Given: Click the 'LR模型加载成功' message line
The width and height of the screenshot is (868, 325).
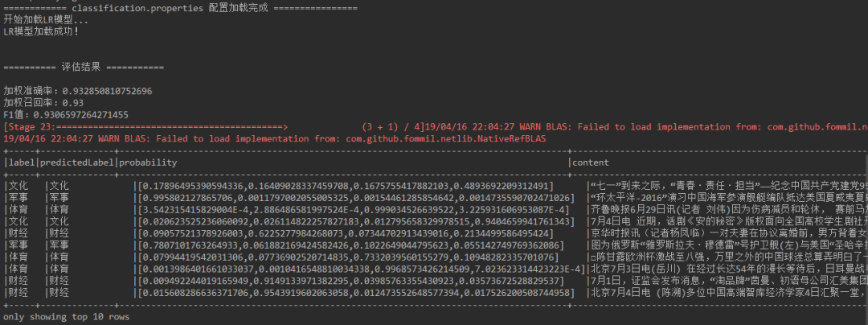Looking at the screenshot, I should coord(42,31).
